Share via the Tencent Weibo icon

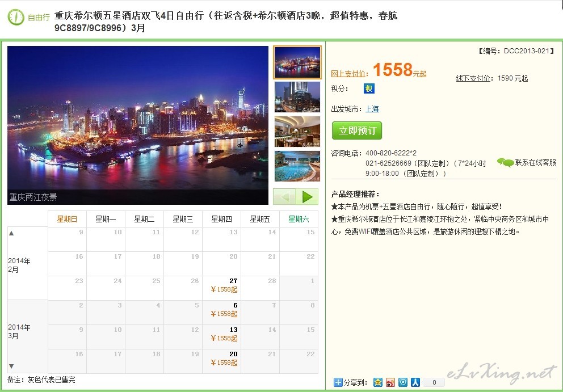(403, 382)
